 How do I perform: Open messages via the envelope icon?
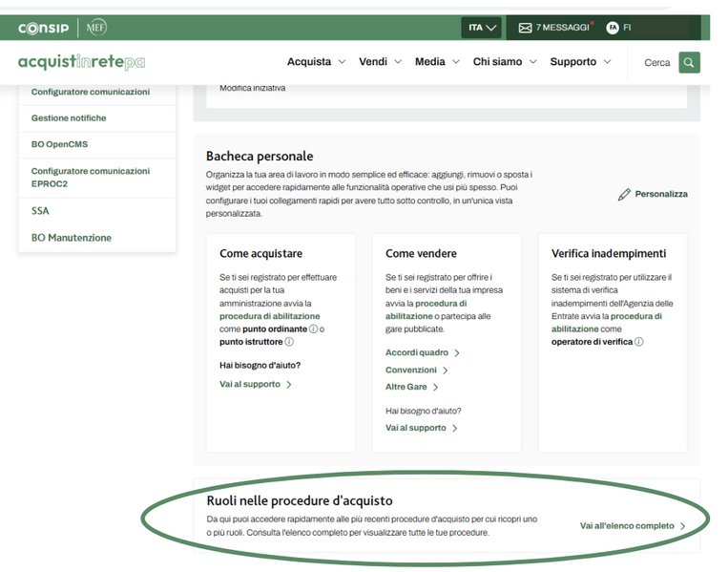(525, 28)
